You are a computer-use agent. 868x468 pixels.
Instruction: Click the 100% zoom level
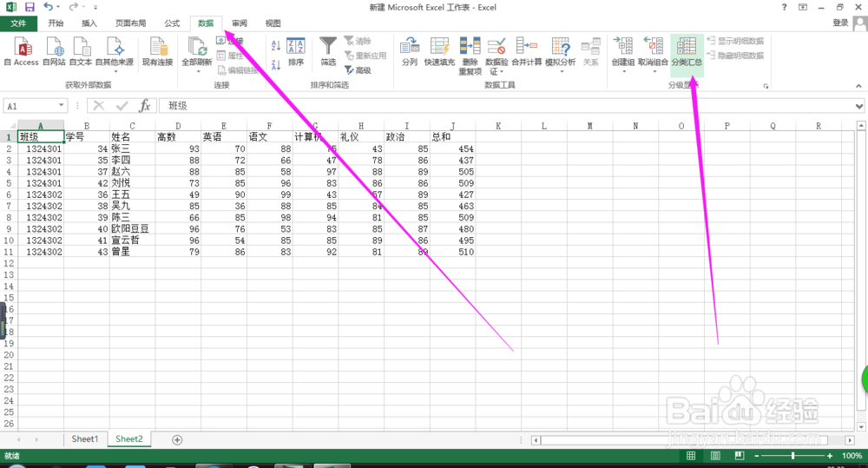tap(852, 455)
